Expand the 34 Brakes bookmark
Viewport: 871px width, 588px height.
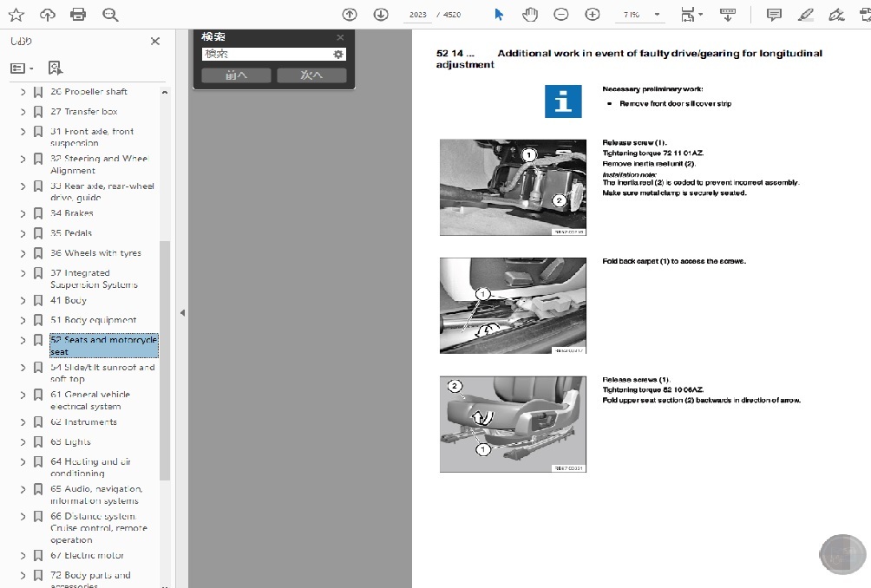23,213
